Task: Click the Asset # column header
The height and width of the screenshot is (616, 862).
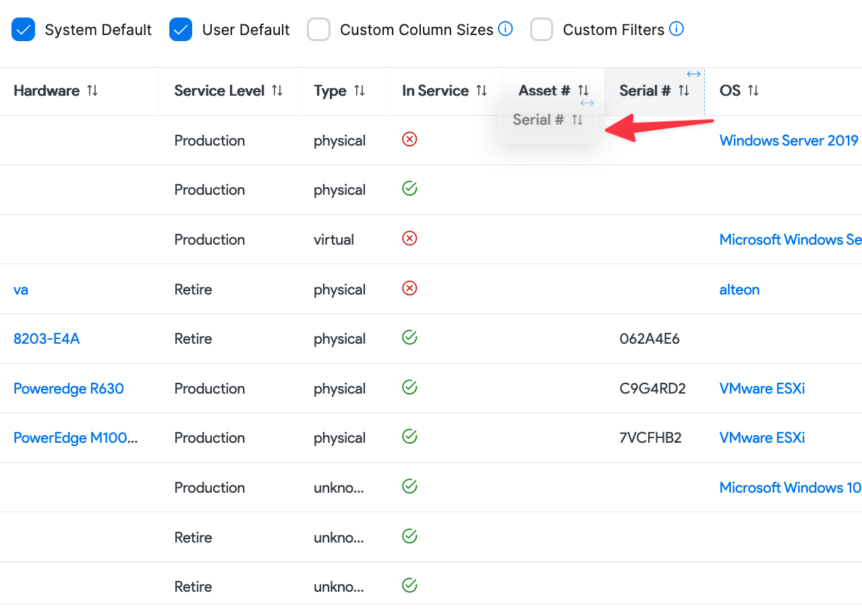Action: point(544,90)
